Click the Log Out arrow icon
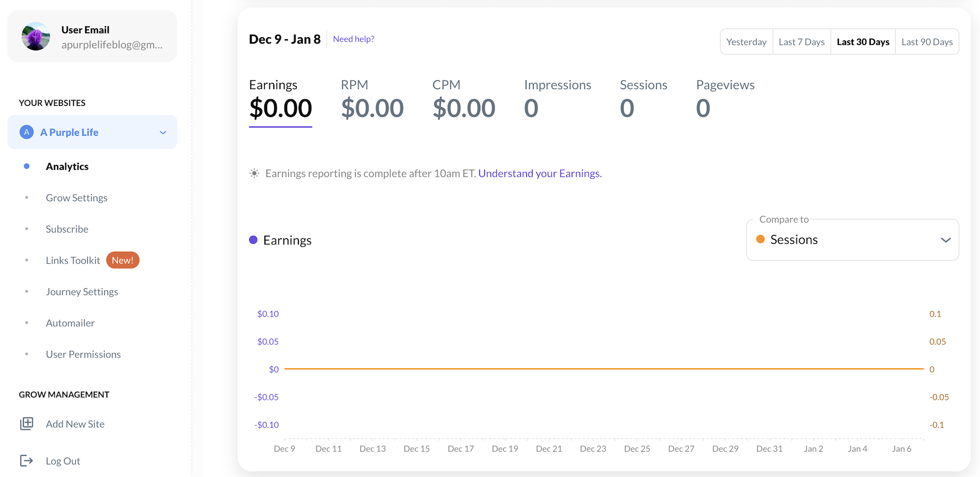 click(26, 461)
